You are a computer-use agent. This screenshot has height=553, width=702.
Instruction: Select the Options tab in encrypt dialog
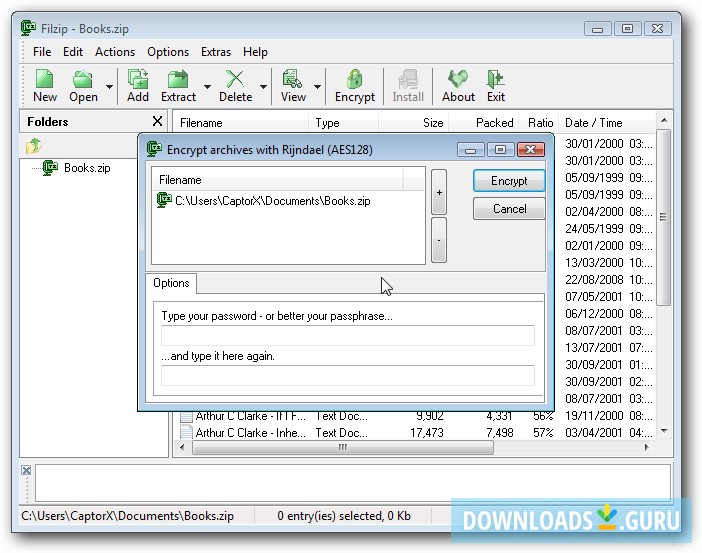point(171,283)
